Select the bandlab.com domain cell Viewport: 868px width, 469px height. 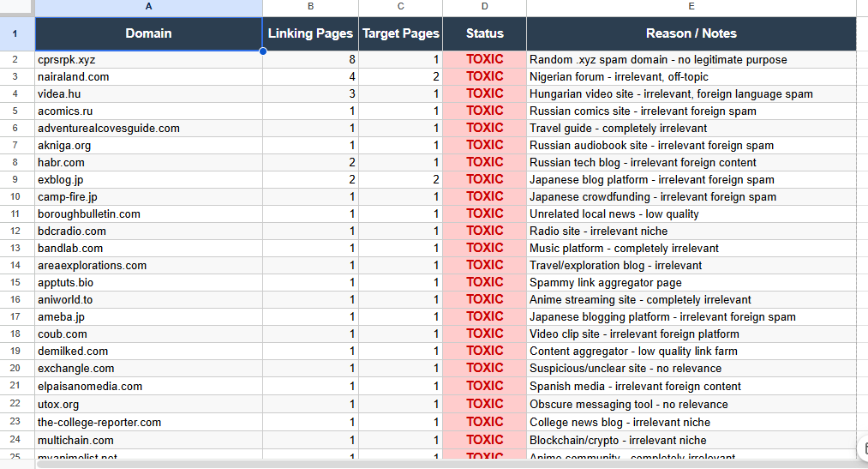[148, 249]
